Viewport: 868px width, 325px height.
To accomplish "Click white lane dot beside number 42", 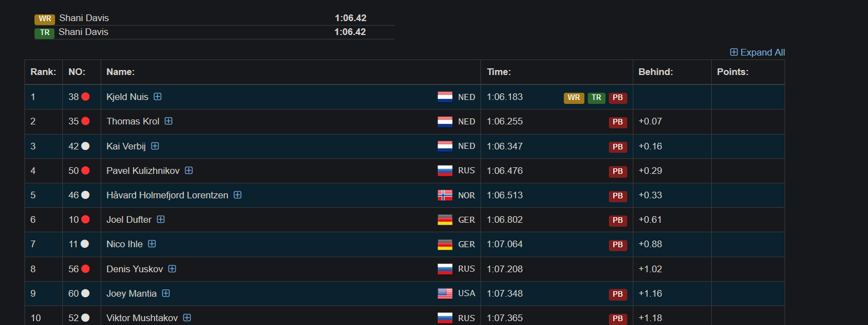I will [86, 146].
